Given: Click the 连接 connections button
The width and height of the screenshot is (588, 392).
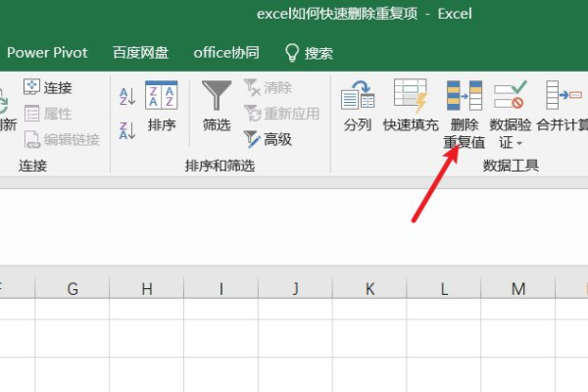Looking at the screenshot, I should tap(48, 87).
